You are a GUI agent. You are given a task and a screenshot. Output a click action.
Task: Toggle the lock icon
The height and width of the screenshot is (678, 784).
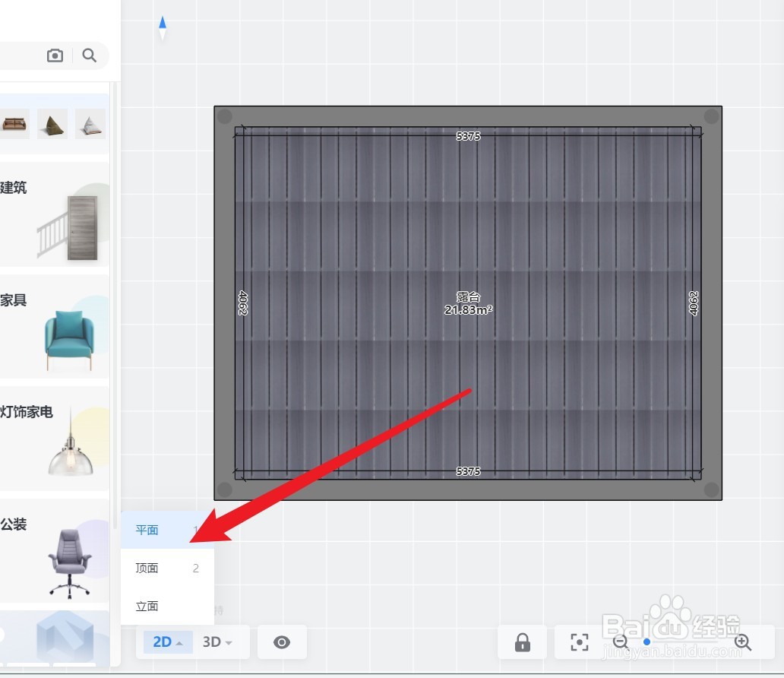tap(523, 642)
